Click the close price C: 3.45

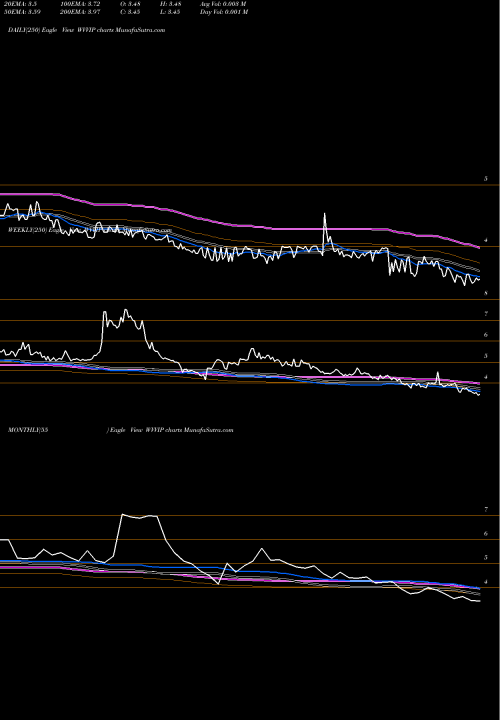(130, 12)
